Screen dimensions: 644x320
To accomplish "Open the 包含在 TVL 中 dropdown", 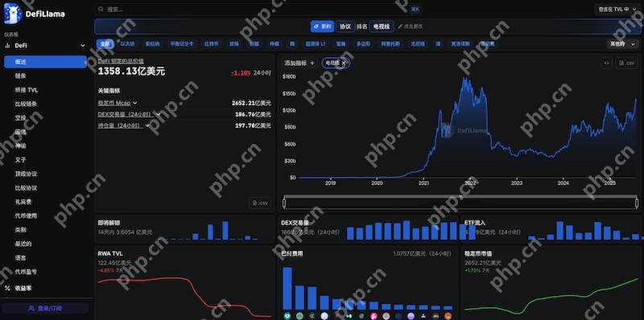I will click(617, 9).
